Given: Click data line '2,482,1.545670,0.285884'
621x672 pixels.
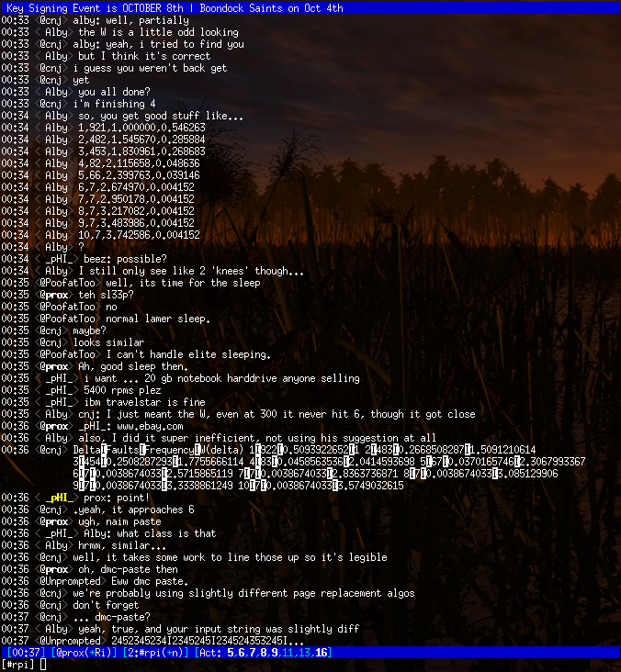Looking at the screenshot, I should tap(141, 140).
